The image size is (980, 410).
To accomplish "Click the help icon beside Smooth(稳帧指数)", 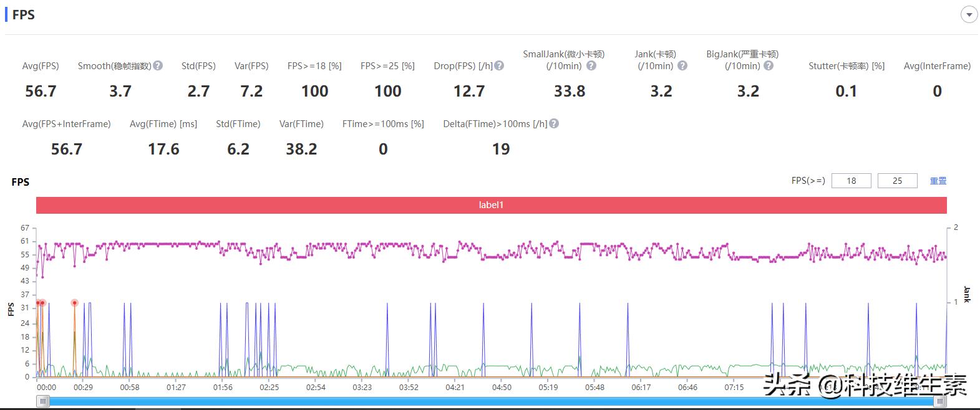I will [158, 65].
